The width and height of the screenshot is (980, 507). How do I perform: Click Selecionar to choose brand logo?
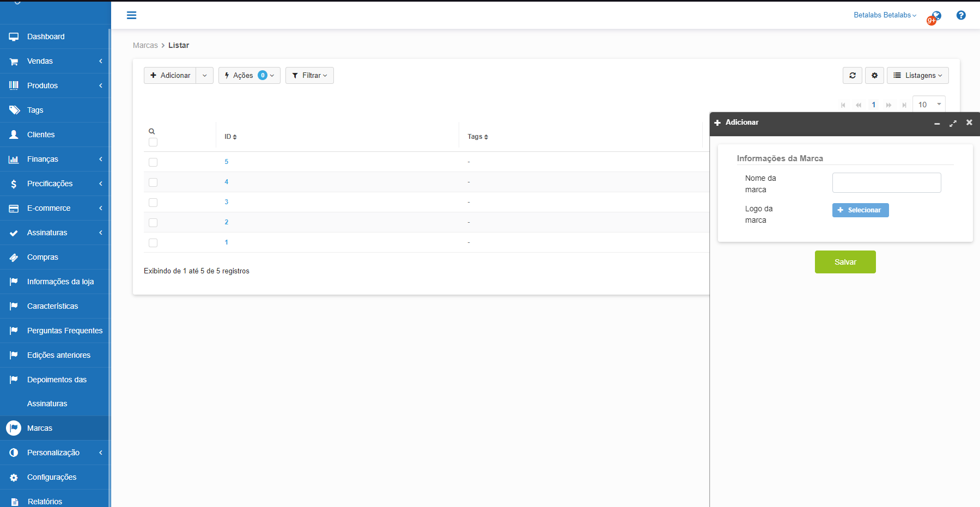click(860, 210)
